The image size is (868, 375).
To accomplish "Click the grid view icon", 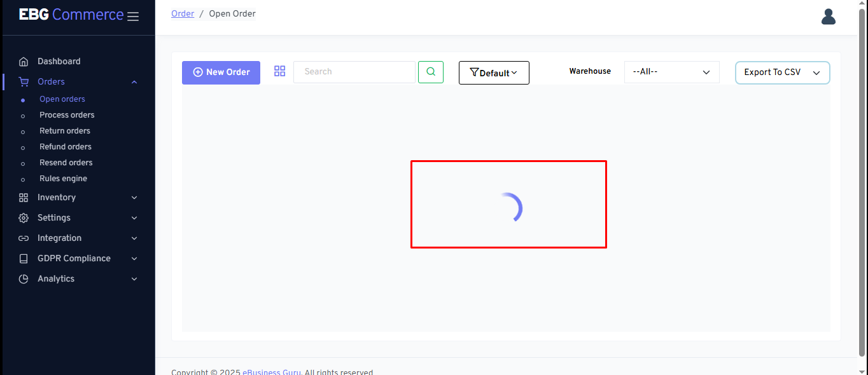I will pyautogui.click(x=279, y=71).
